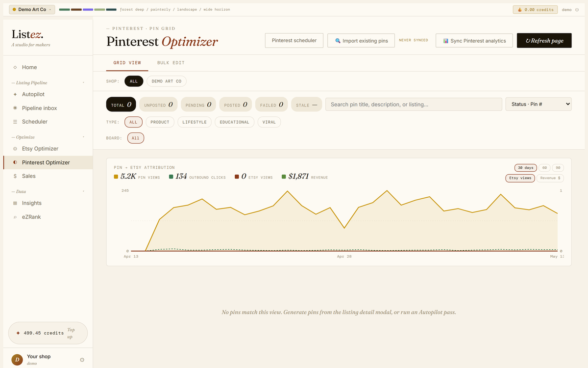588x368 pixels.
Task: Click the purple palette swatch in header
Action: pos(88,9)
